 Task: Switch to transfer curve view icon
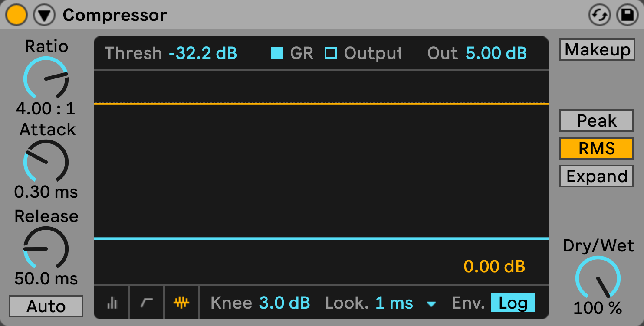(147, 303)
